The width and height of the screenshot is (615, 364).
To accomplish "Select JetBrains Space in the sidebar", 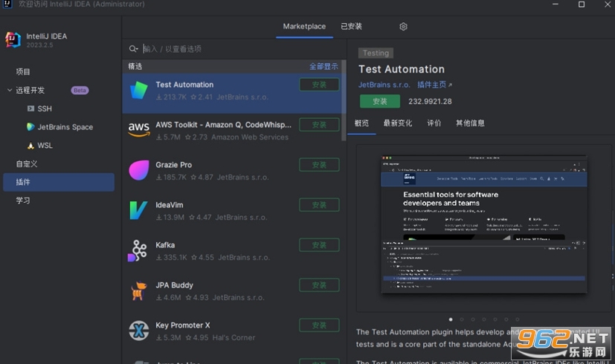I will coord(65,127).
